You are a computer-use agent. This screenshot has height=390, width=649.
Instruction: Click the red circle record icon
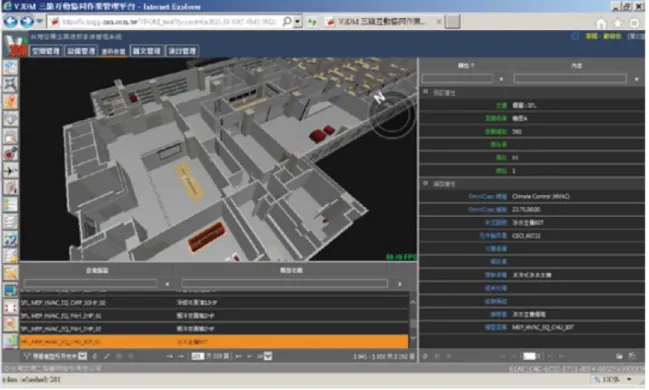tap(10, 154)
